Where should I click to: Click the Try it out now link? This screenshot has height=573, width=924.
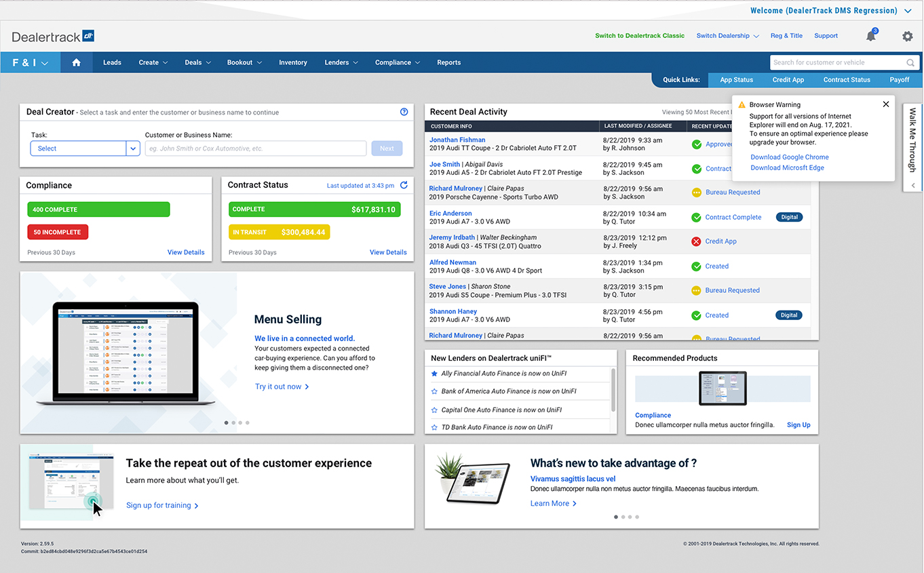[x=278, y=387]
